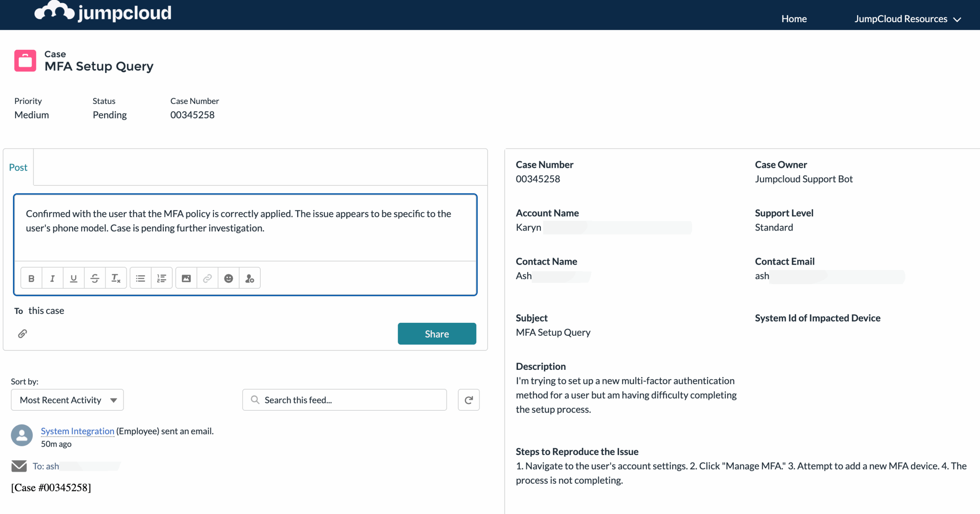Refresh the case feed
980x514 pixels.
[x=469, y=400]
